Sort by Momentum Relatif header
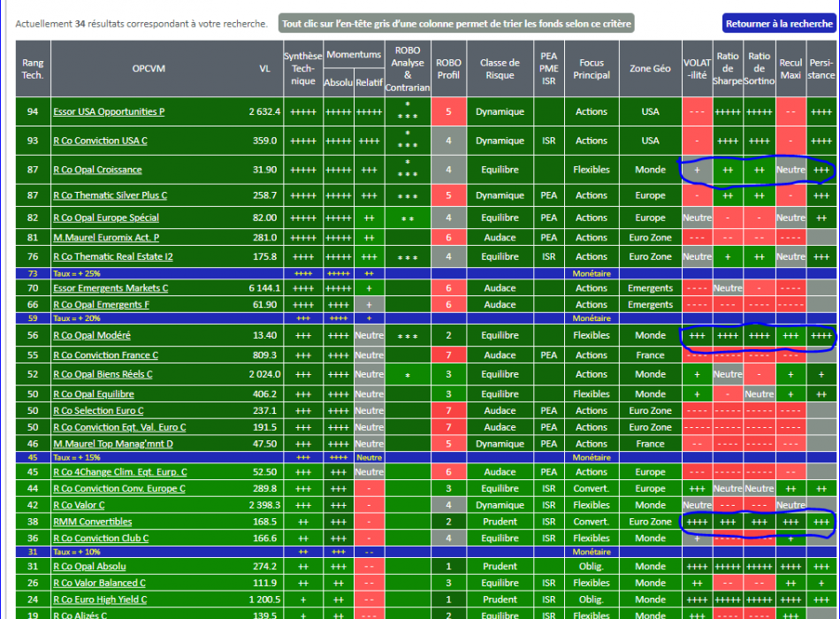The width and height of the screenshot is (840, 619). pos(369,82)
